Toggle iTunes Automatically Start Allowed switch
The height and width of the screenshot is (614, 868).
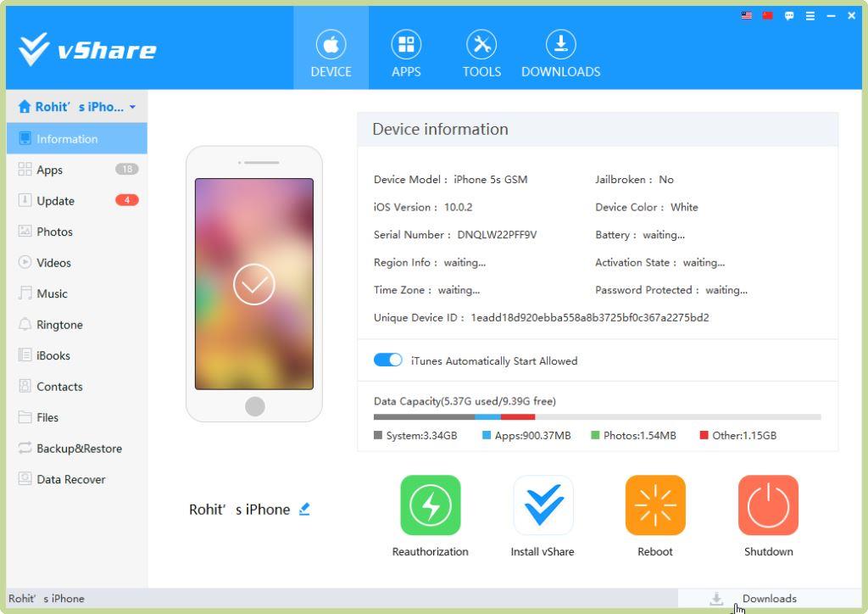point(388,360)
